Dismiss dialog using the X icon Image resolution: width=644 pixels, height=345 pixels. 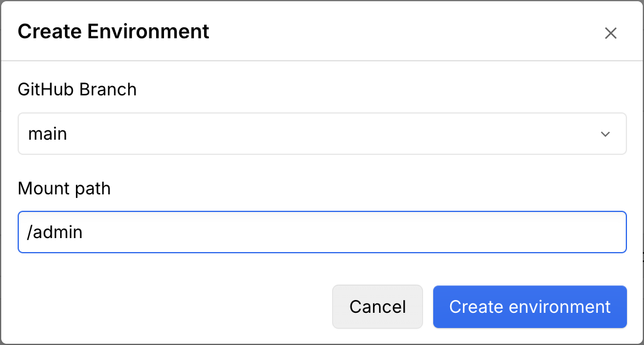(x=611, y=33)
